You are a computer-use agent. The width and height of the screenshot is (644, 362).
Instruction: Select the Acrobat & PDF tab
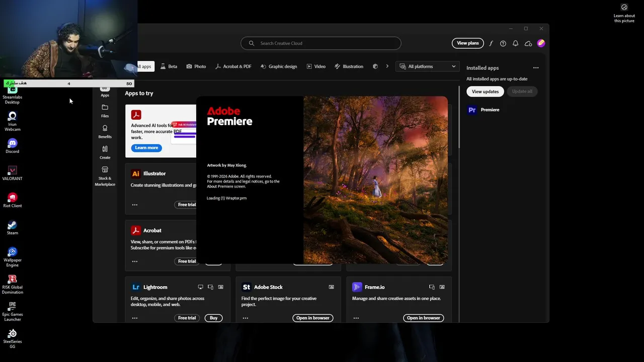coord(233,66)
